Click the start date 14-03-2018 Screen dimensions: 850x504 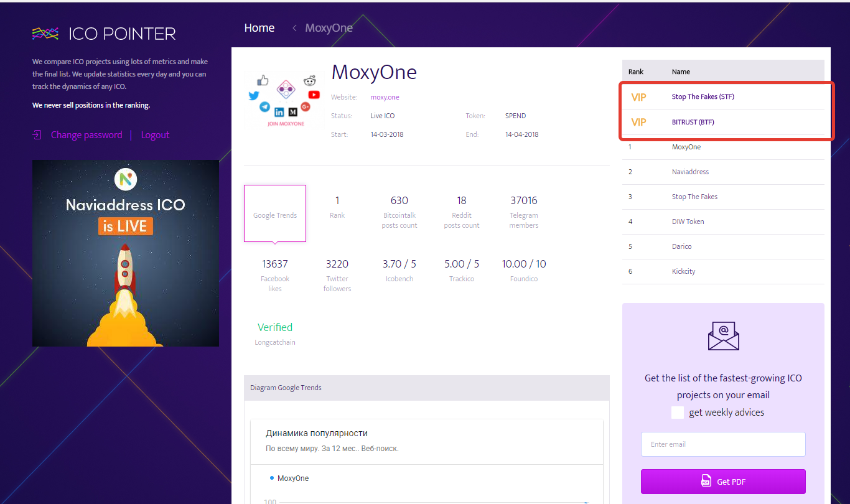coord(387,134)
